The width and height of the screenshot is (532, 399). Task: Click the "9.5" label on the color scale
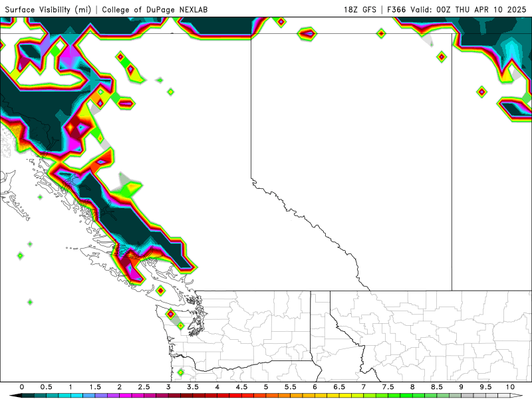coord(486,387)
